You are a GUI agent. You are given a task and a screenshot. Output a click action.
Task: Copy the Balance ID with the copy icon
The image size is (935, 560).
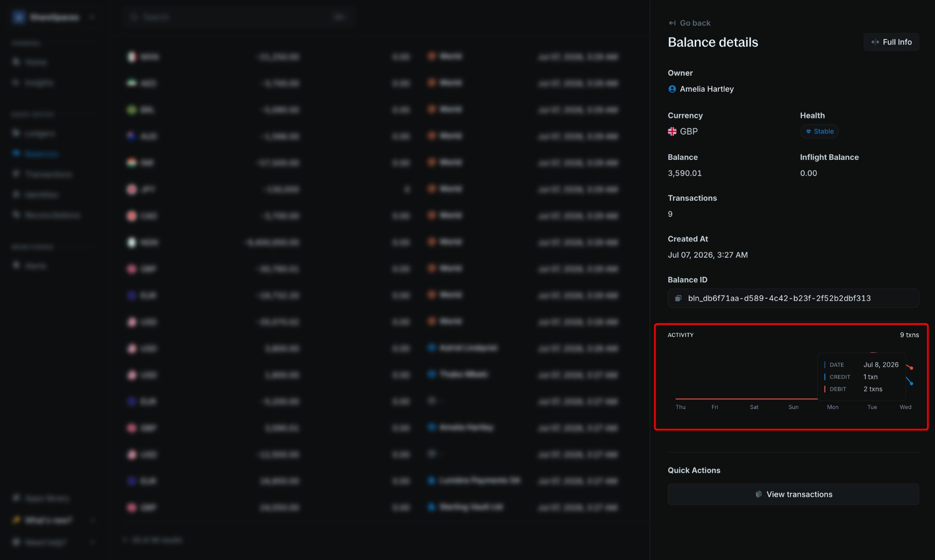(678, 298)
